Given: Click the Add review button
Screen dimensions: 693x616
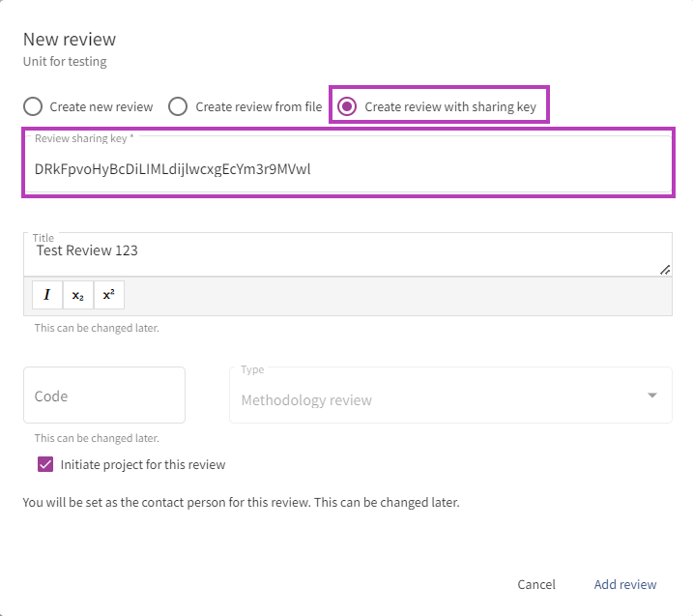Looking at the screenshot, I should [624, 584].
